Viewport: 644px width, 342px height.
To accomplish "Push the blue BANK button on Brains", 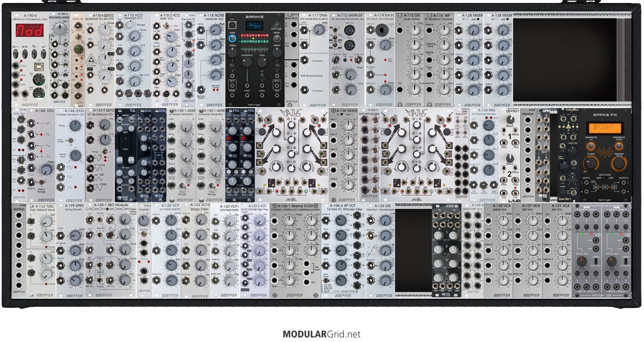I will tap(232, 38).
